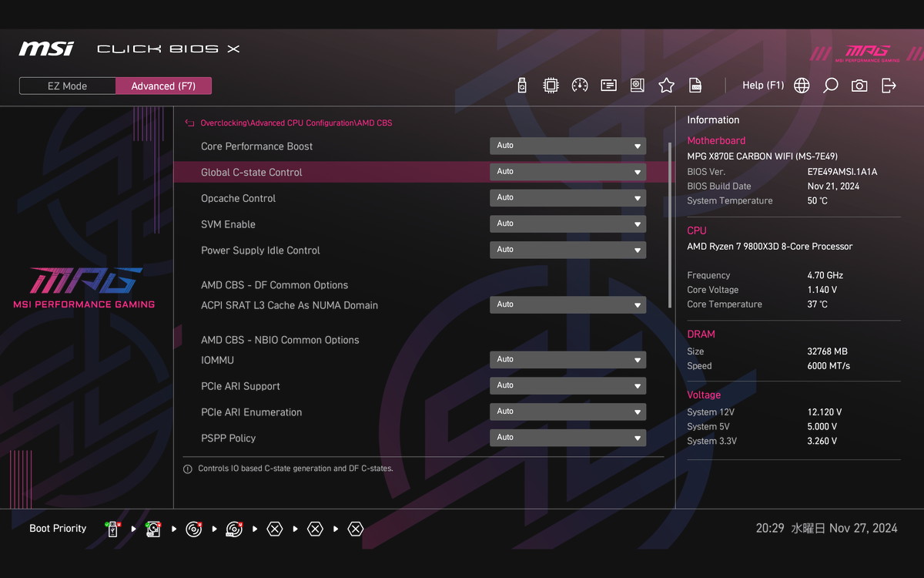Open the SVM Enable dropdown
The width and height of the screenshot is (924, 578).
coord(567,224)
